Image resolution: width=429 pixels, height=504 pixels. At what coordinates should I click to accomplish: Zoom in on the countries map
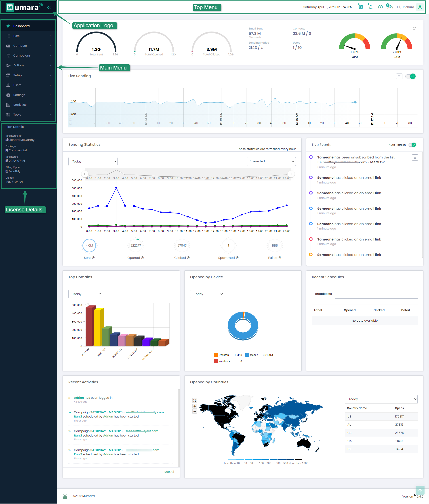click(195, 406)
